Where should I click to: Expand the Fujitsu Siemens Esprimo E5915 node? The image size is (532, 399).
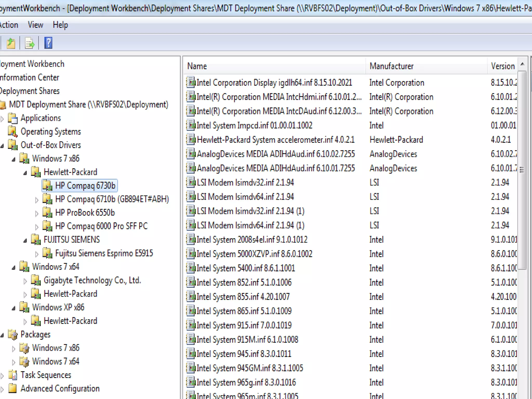click(x=37, y=254)
